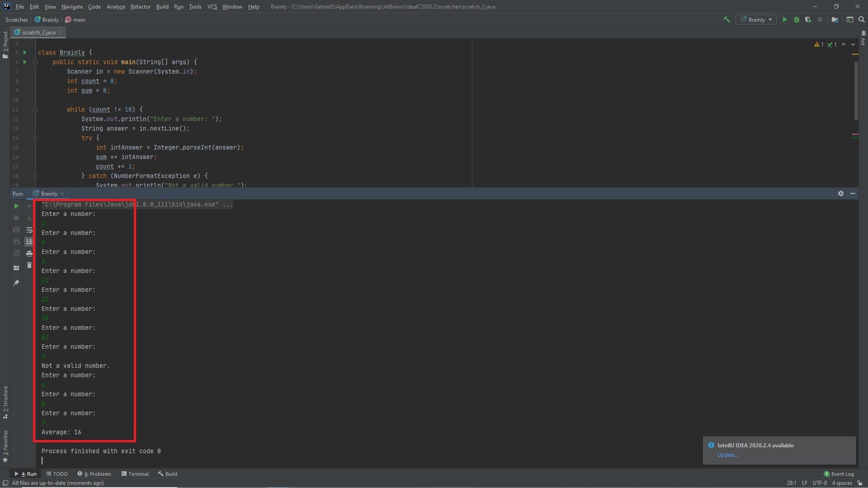
Task: Rerun Brainly from the Run panel
Action: 16,206
